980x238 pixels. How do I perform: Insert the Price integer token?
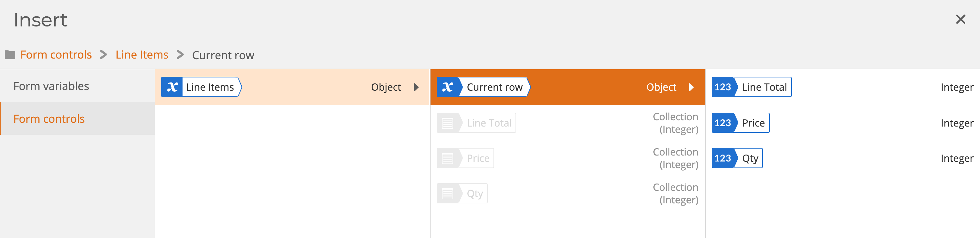coord(740,123)
